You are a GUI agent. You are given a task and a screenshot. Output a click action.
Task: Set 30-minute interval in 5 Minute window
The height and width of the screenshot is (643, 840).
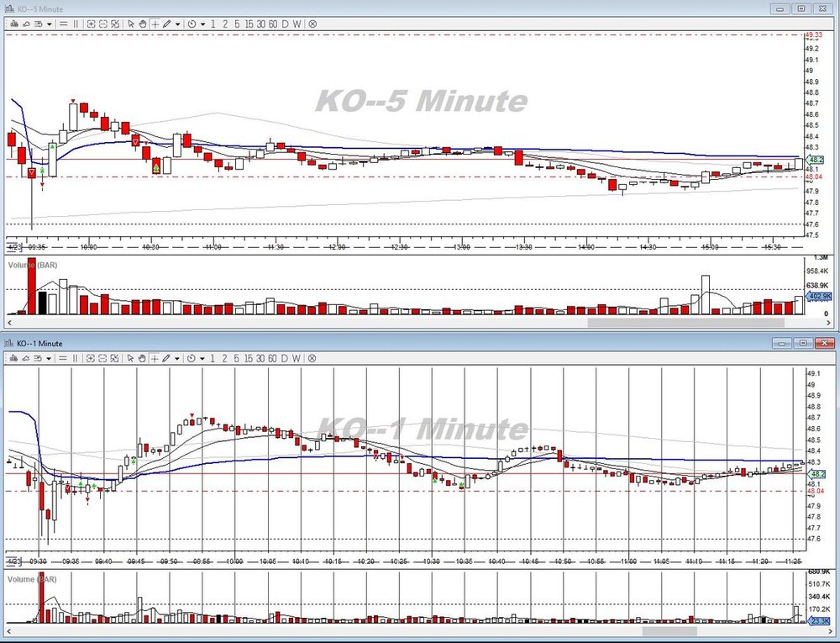(x=261, y=24)
